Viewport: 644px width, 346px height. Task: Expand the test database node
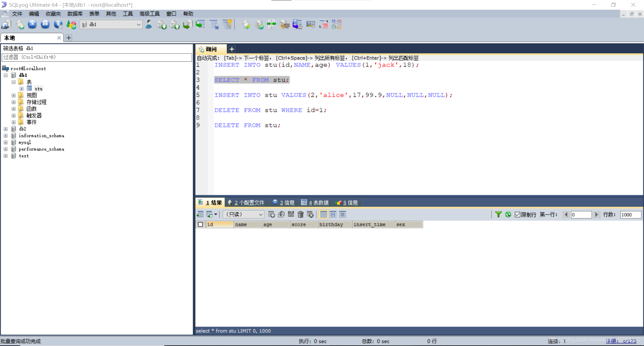click(x=6, y=156)
